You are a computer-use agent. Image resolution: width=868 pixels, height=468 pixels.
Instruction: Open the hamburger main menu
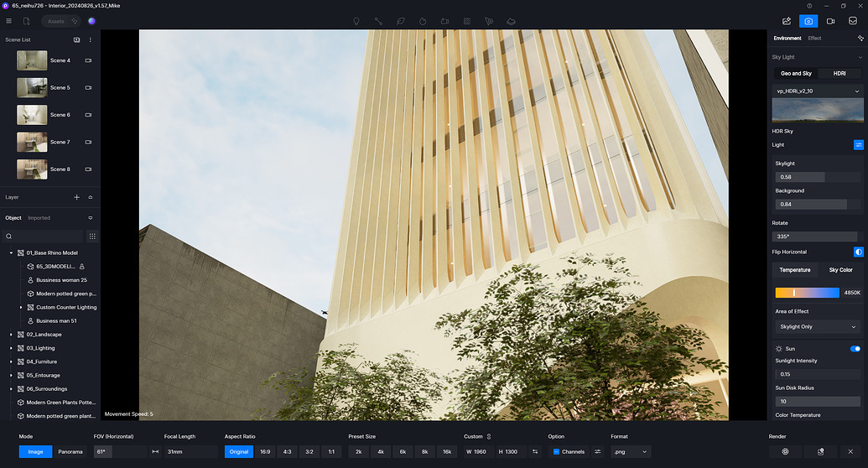[x=9, y=21]
